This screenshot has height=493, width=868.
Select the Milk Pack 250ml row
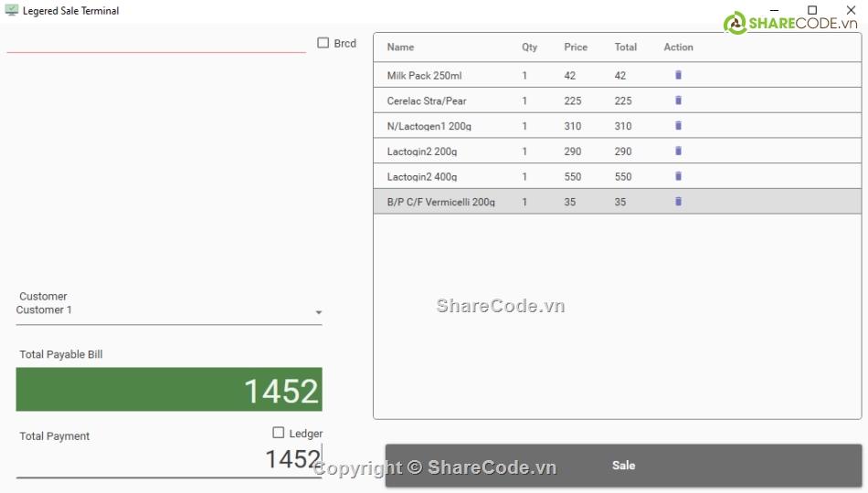coord(448,76)
